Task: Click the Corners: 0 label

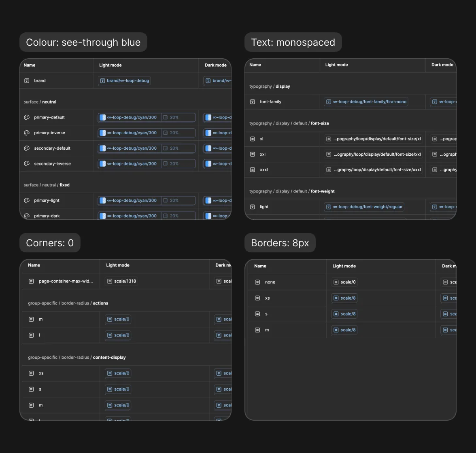Action: click(50, 243)
